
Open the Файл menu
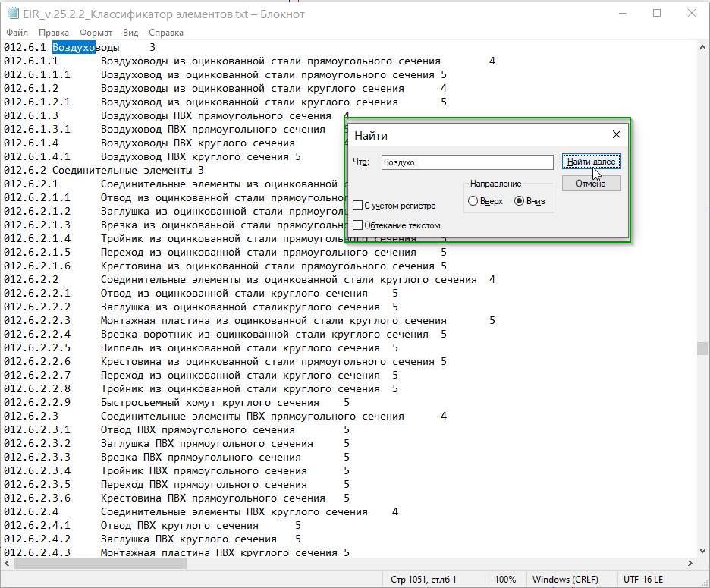(17, 33)
